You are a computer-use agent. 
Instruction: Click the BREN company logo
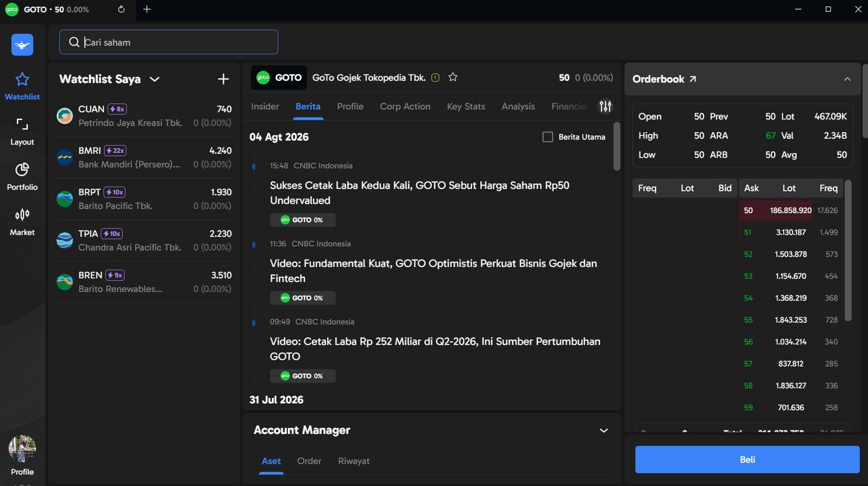pyautogui.click(x=65, y=282)
